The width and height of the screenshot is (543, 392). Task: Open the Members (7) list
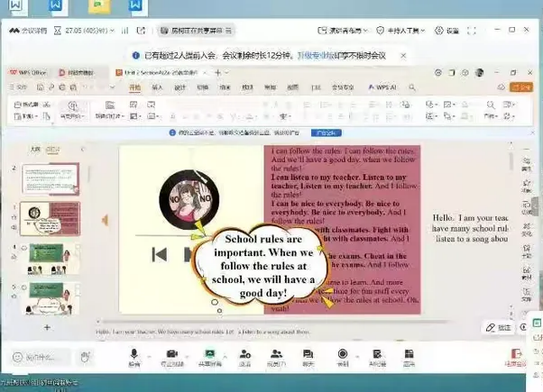(276, 358)
